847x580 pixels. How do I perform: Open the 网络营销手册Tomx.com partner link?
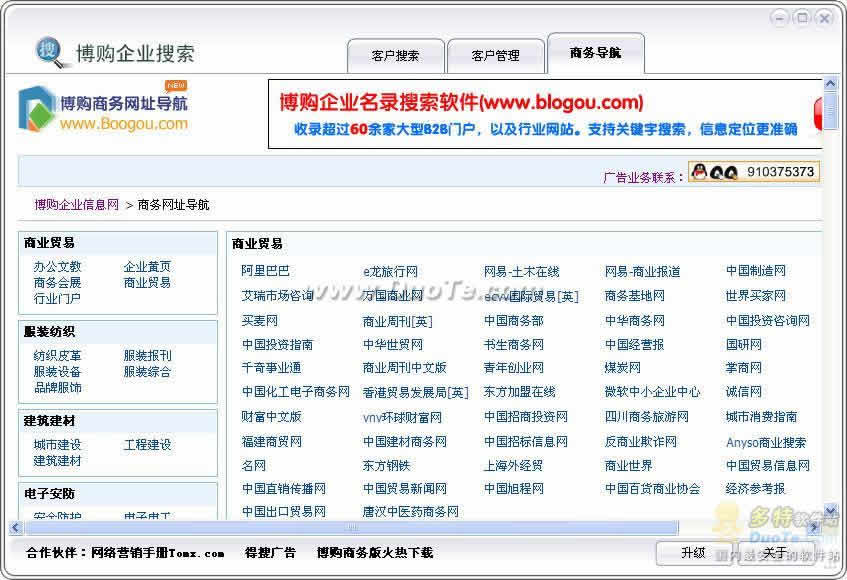[157, 553]
